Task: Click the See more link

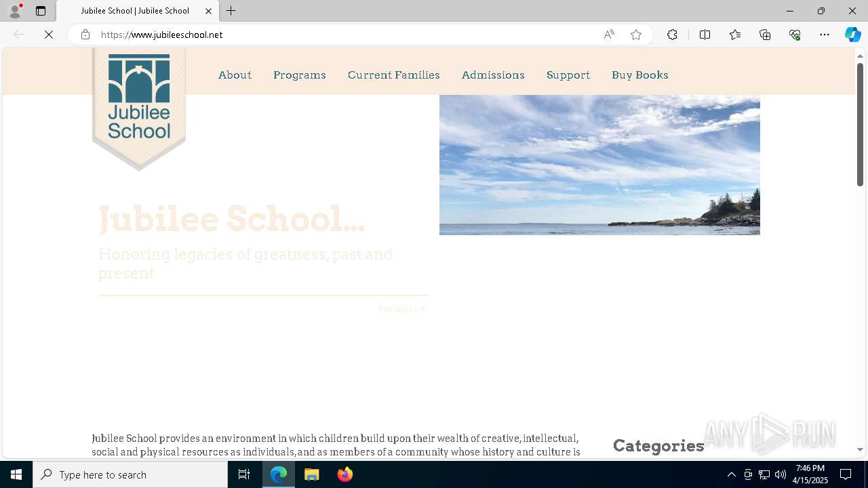Action: click(403, 308)
